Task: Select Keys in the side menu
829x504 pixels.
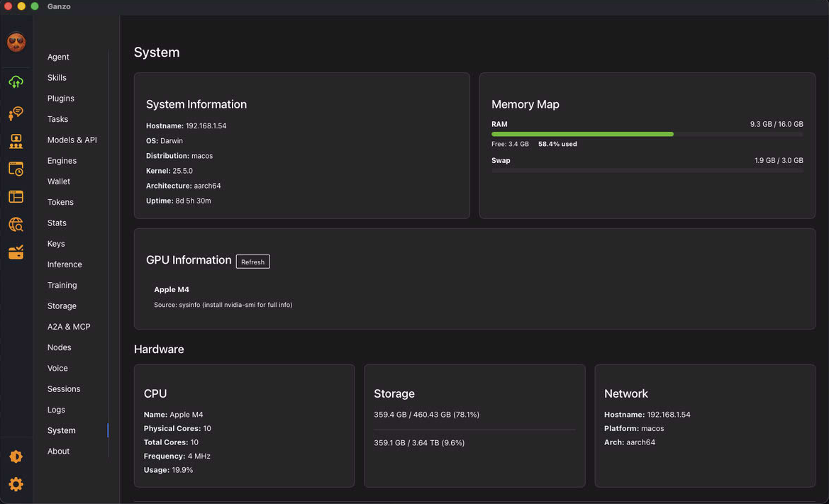Action: pyautogui.click(x=56, y=244)
